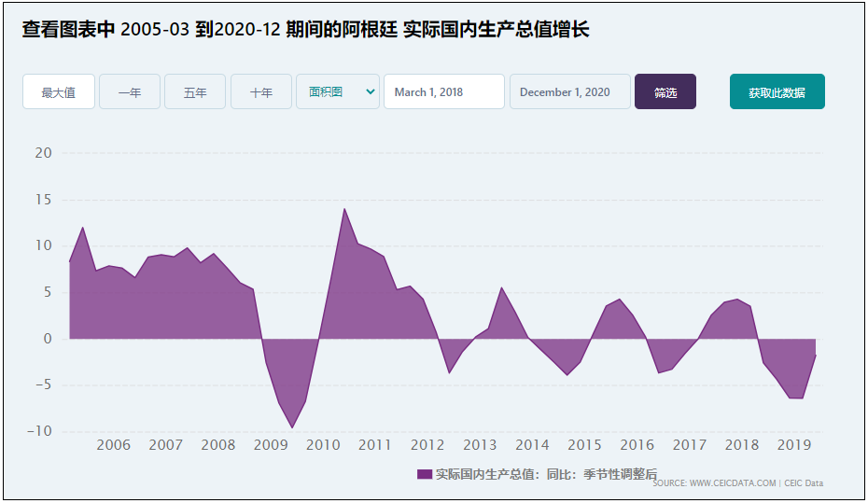Click the December 1, 2020 end date field
The image size is (868, 503).
[569, 92]
